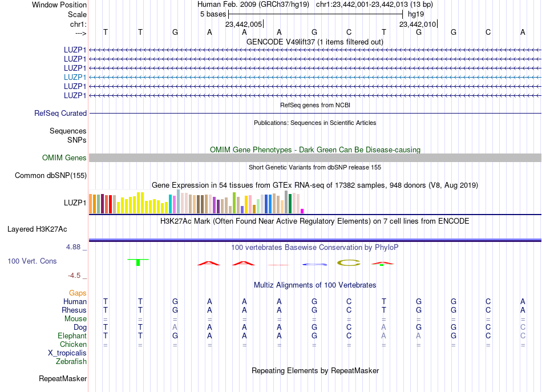Click the maroon bar in the GTEx expression chart
This screenshot has height=392, width=542.
pos(102,204)
